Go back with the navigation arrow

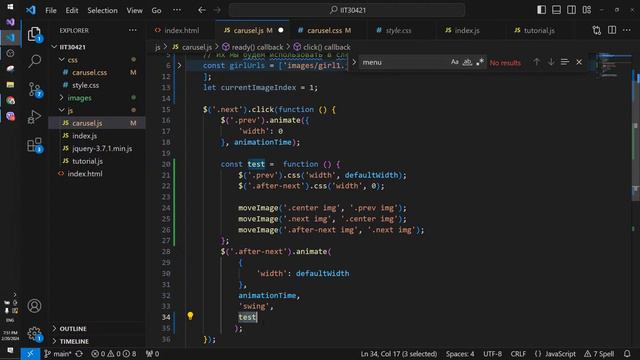point(202,10)
